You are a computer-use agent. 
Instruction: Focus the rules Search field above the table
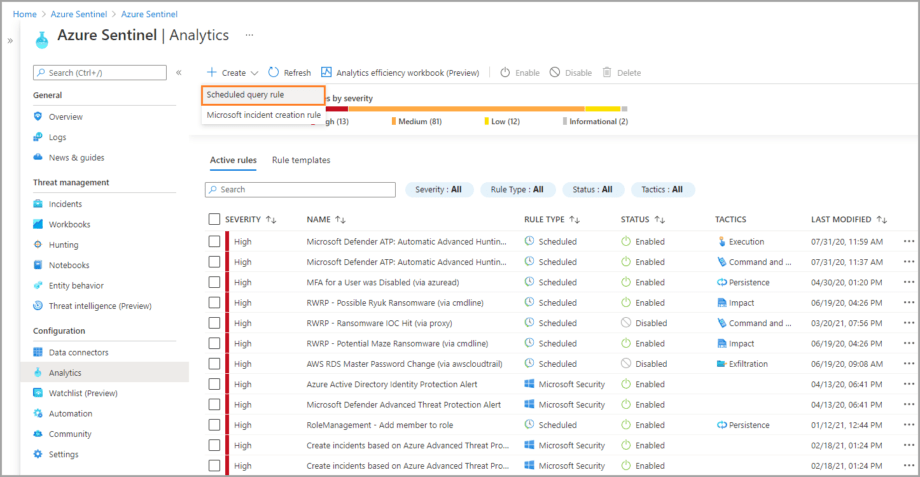point(300,190)
